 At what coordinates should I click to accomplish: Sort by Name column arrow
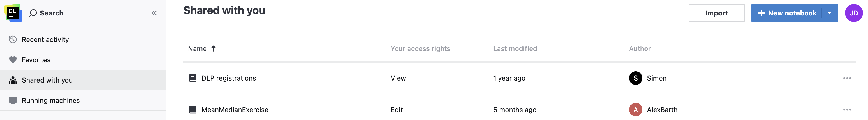point(213,49)
